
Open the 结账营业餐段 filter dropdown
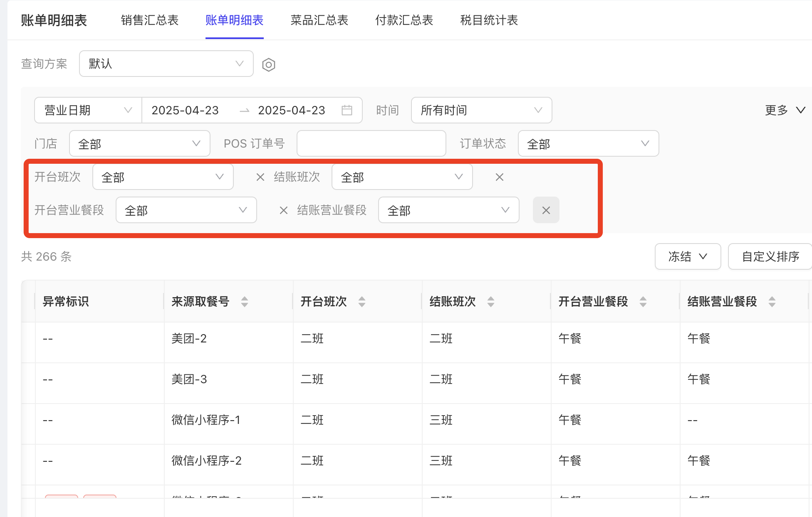tap(449, 210)
